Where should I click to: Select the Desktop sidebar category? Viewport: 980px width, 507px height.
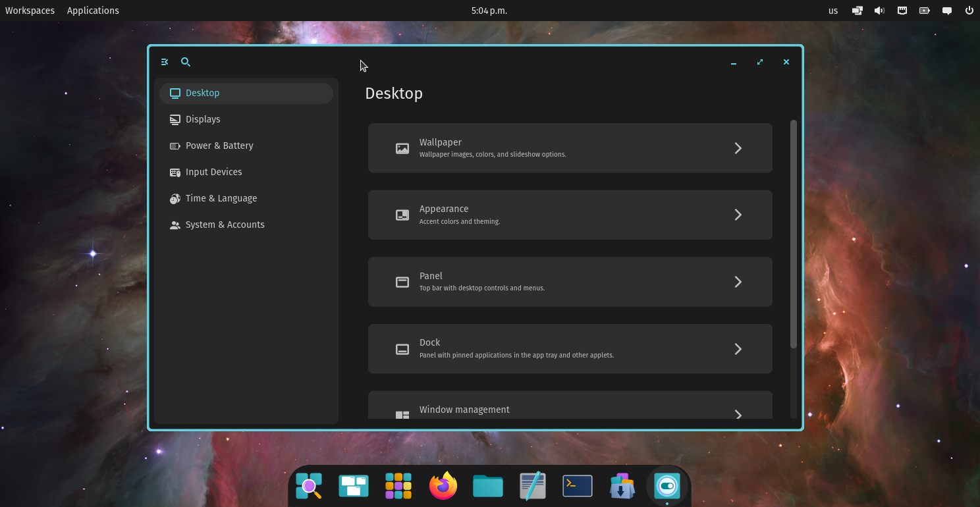coord(246,93)
